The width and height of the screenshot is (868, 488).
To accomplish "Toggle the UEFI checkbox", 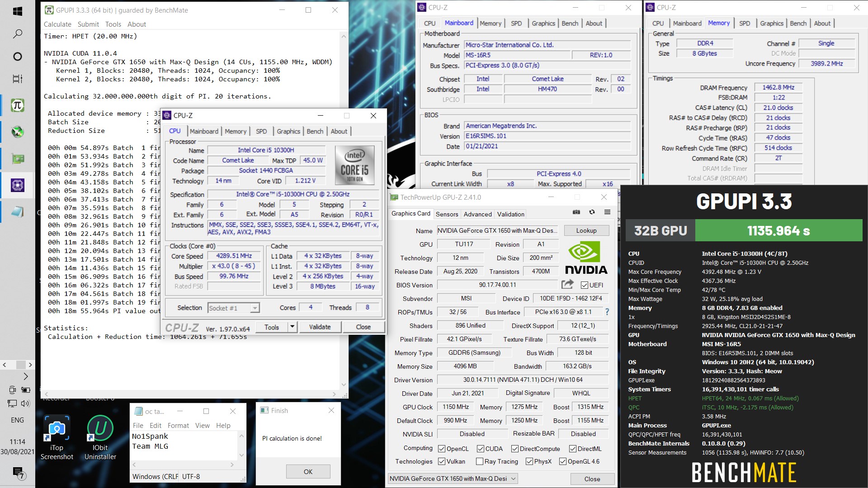I will (x=585, y=285).
